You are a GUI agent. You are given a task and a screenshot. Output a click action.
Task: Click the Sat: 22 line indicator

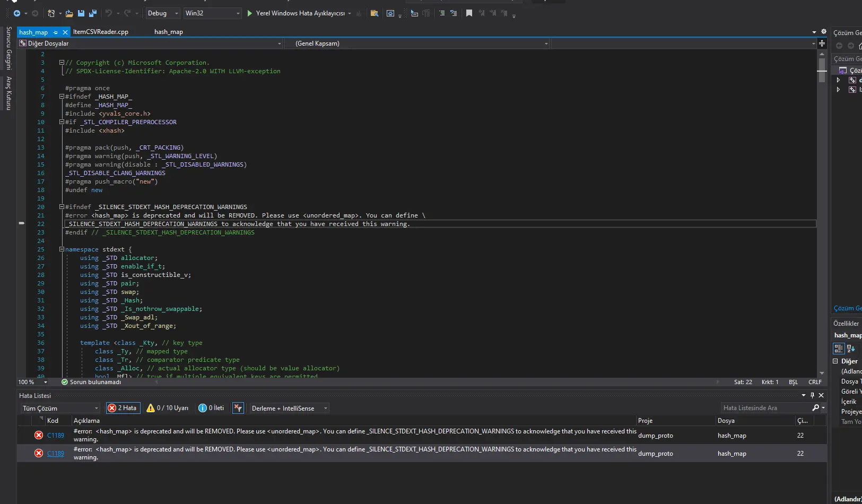[x=743, y=382]
